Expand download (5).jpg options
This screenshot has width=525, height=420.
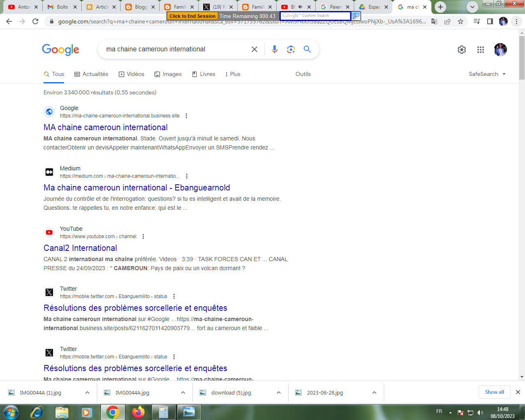(x=279, y=392)
